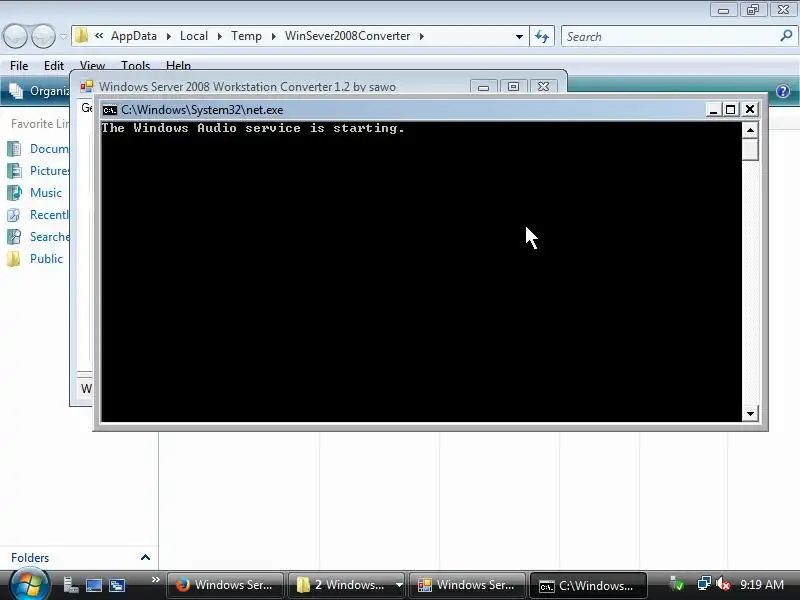The height and width of the screenshot is (600, 800).
Task: Minimize the net.exe console window
Action: tap(713, 109)
